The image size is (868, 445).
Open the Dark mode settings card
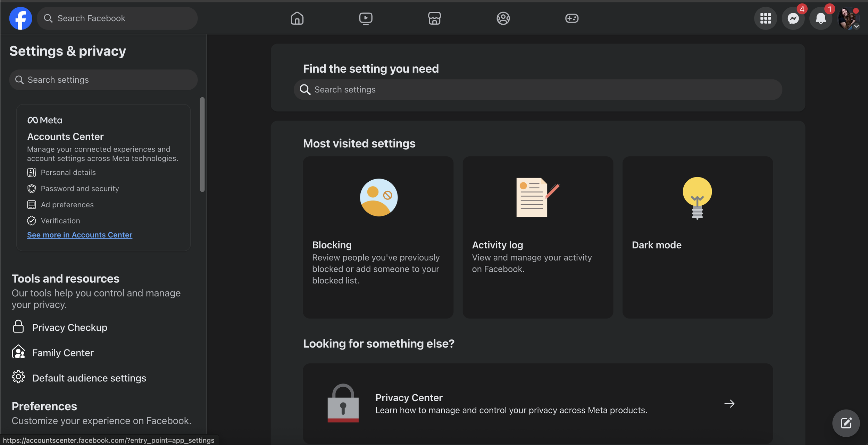(x=697, y=237)
